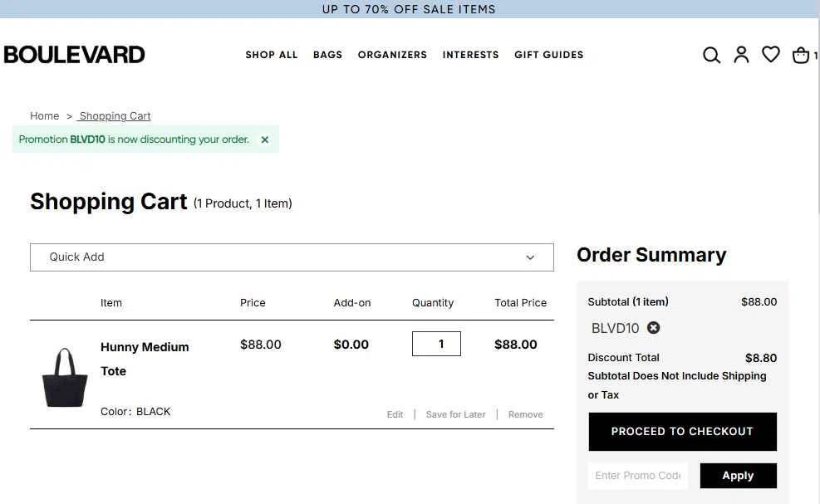The height and width of the screenshot is (504, 820).
Task: Apply the promo code
Action: [x=738, y=476]
